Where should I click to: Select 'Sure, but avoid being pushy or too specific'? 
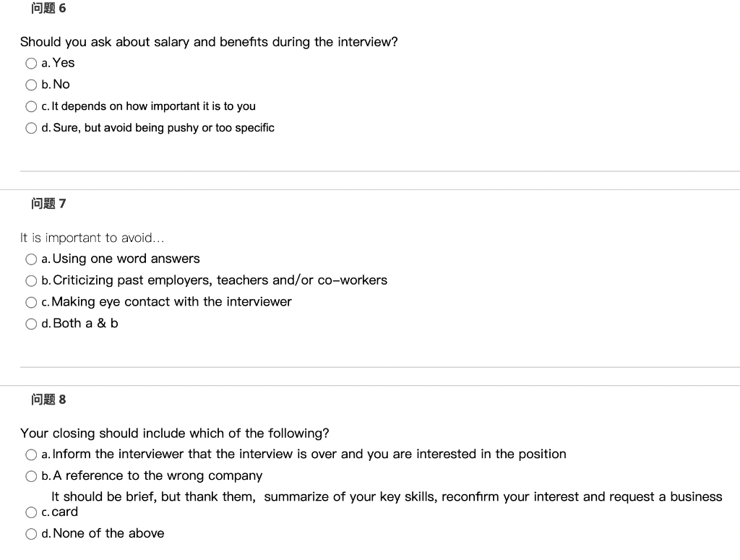click(x=31, y=128)
